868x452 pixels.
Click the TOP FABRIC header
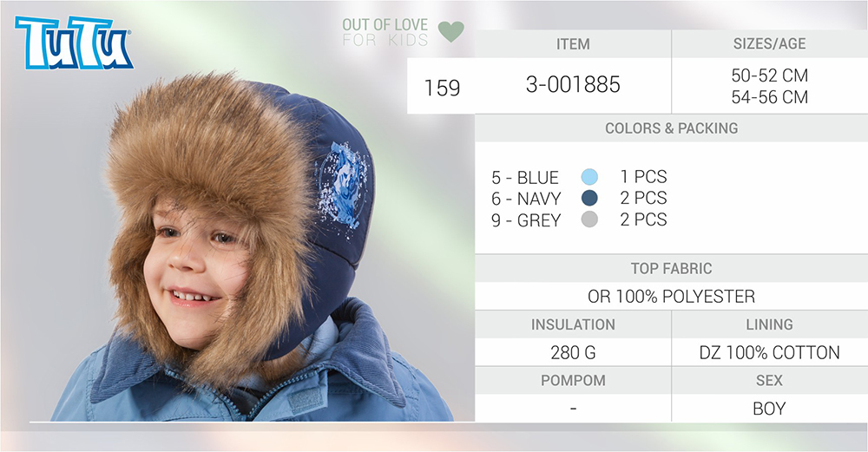[x=672, y=268]
